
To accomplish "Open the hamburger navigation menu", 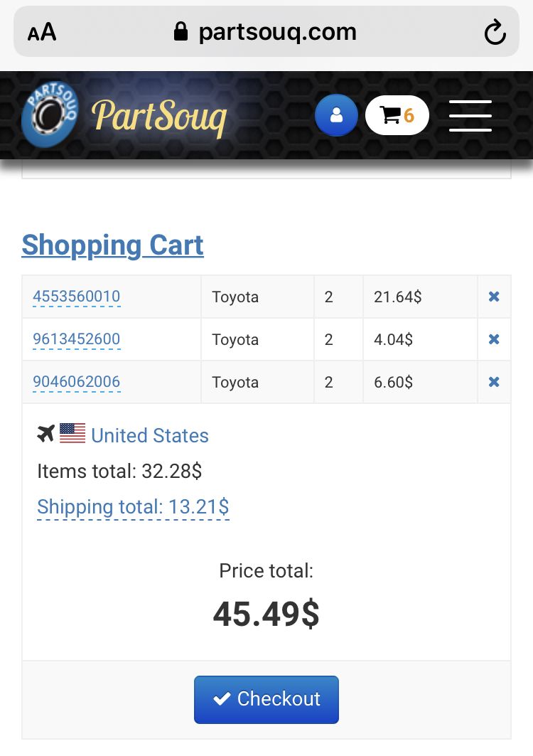I will click(470, 116).
